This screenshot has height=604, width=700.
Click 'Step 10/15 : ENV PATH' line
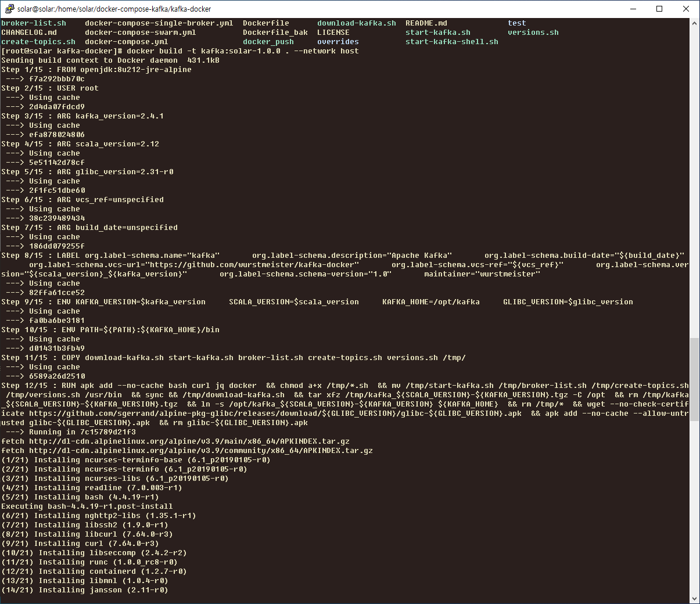(x=110, y=330)
